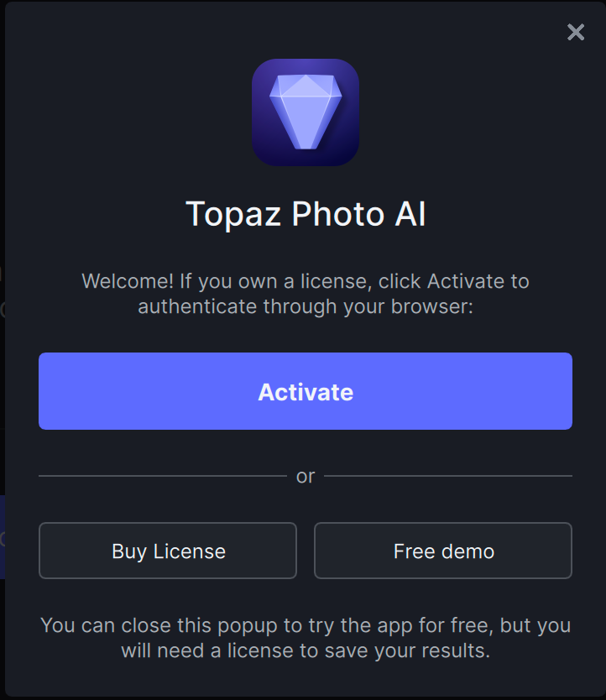Click the gray close cross in the corner
Viewport: 606px width, 700px height.
click(x=575, y=32)
